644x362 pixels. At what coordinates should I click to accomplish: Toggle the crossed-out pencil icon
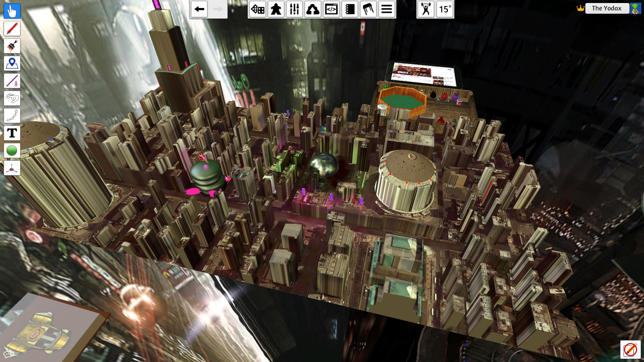coord(630,350)
